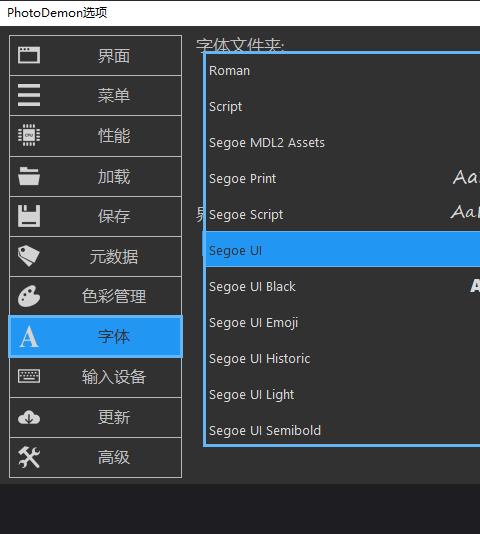Click the keyboard icon for 输入设备
Screen dimensions: 480x534
click(29, 376)
